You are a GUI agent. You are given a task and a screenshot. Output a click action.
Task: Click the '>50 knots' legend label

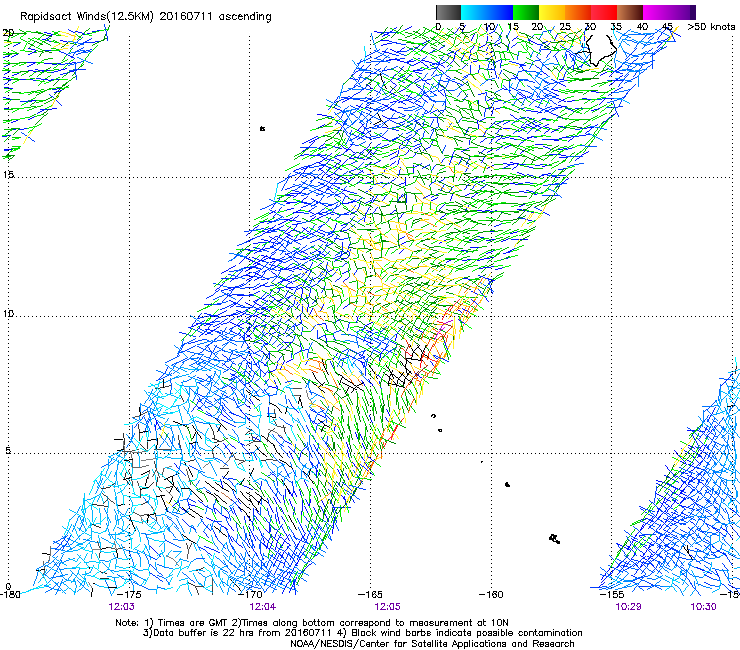[711, 27]
